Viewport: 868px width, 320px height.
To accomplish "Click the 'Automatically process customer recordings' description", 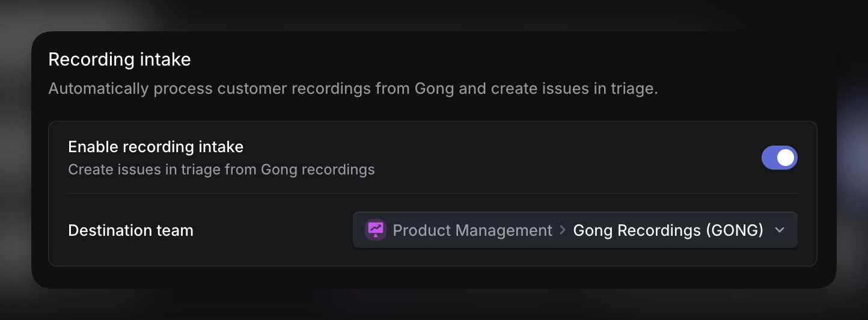I will click(x=353, y=89).
